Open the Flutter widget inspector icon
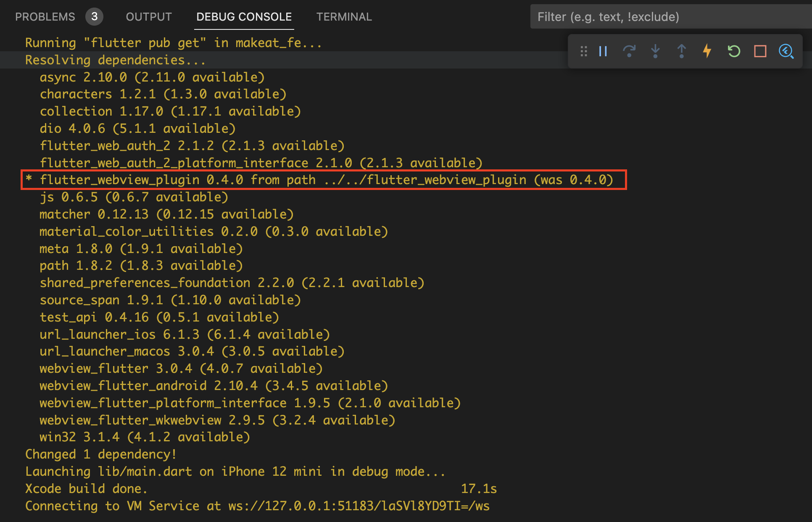Image resolution: width=812 pixels, height=522 pixels. point(786,51)
